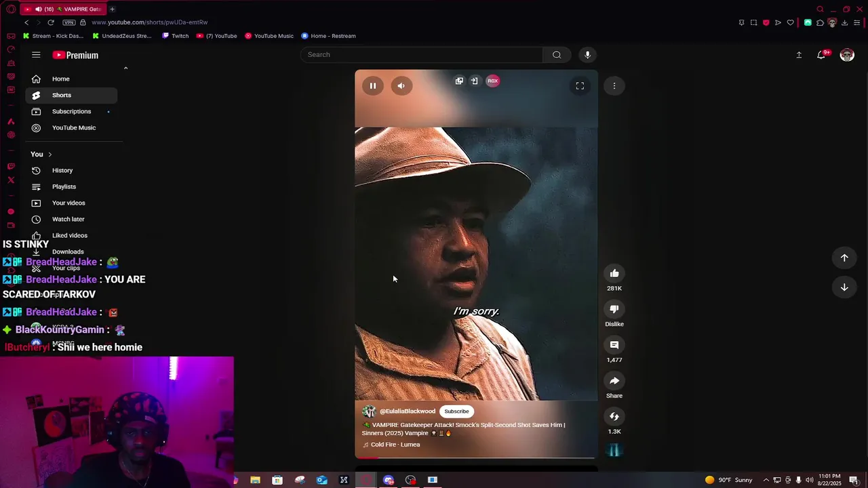Open the sound thumbnail beside the Short
868x488 pixels.
614,450
